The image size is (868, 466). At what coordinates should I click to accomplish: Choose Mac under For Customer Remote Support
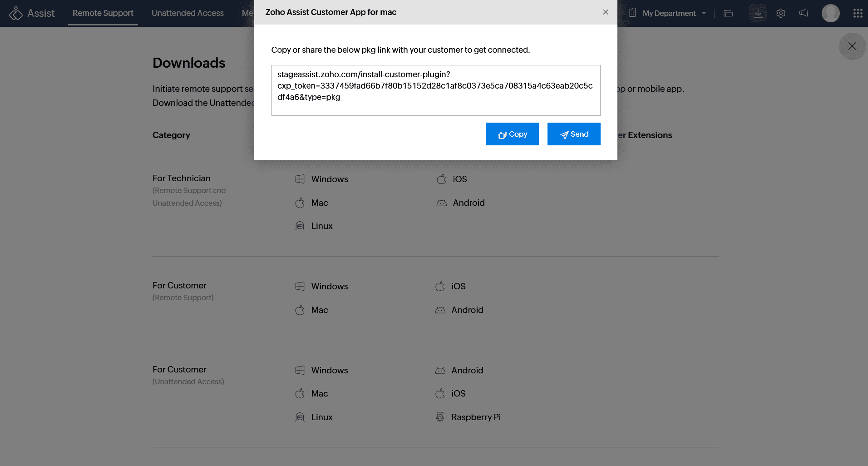[x=319, y=310]
